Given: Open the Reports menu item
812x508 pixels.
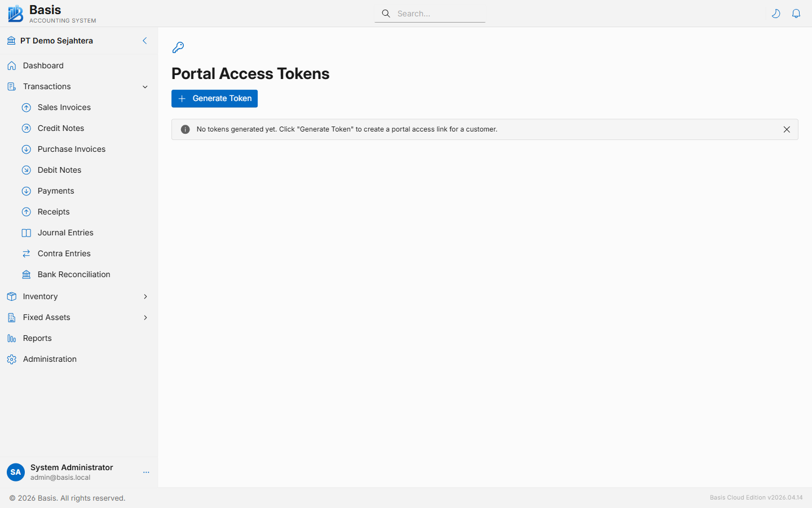Looking at the screenshot, I should (x=37, y=338).
